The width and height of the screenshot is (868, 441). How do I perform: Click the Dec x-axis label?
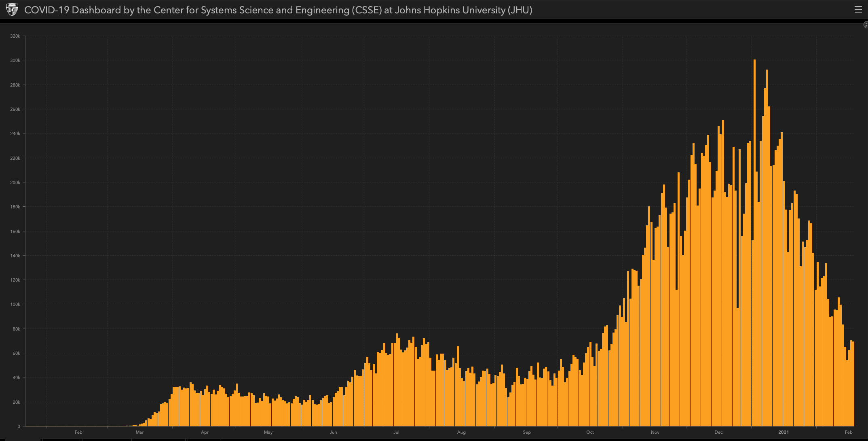(718, 432)
